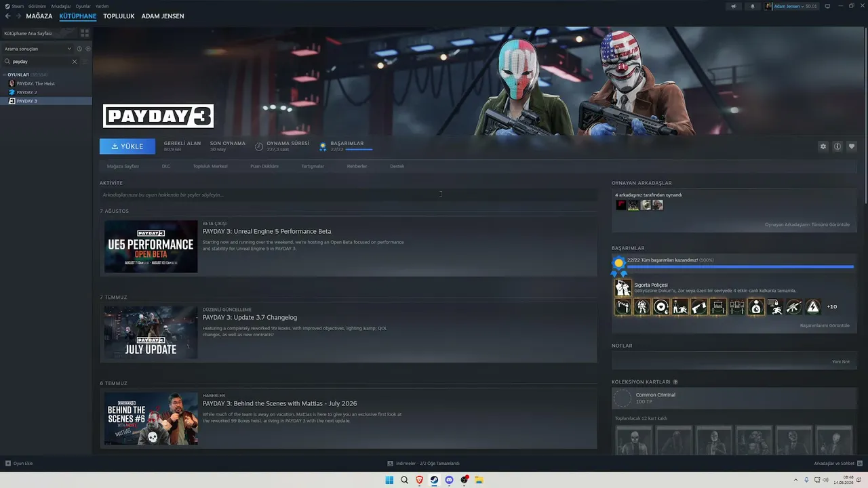Open Unreal Engine 5 Performance Beta headline

[x=267, y=231]
